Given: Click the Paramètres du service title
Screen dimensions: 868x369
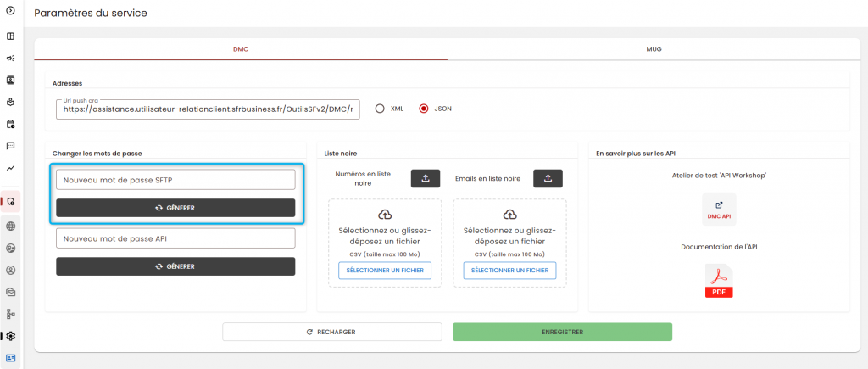Looking at the screenshot, I should pos(91,13).
